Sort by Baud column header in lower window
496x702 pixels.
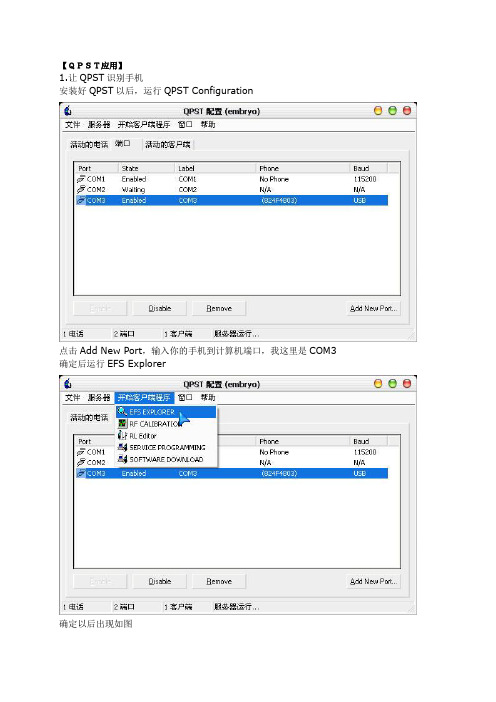pyautogui.click(x=369, y=441)
